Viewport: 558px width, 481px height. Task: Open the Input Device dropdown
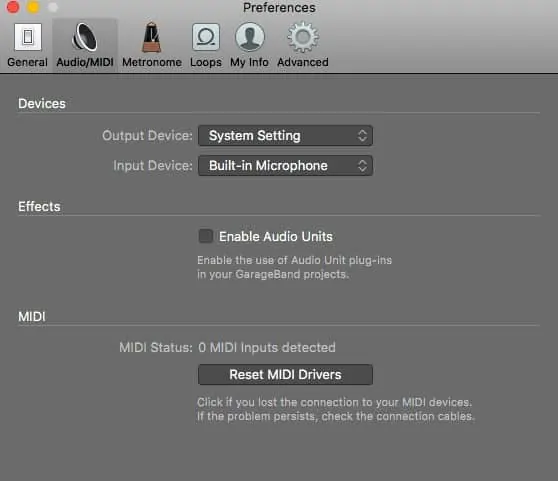point(285,165)
